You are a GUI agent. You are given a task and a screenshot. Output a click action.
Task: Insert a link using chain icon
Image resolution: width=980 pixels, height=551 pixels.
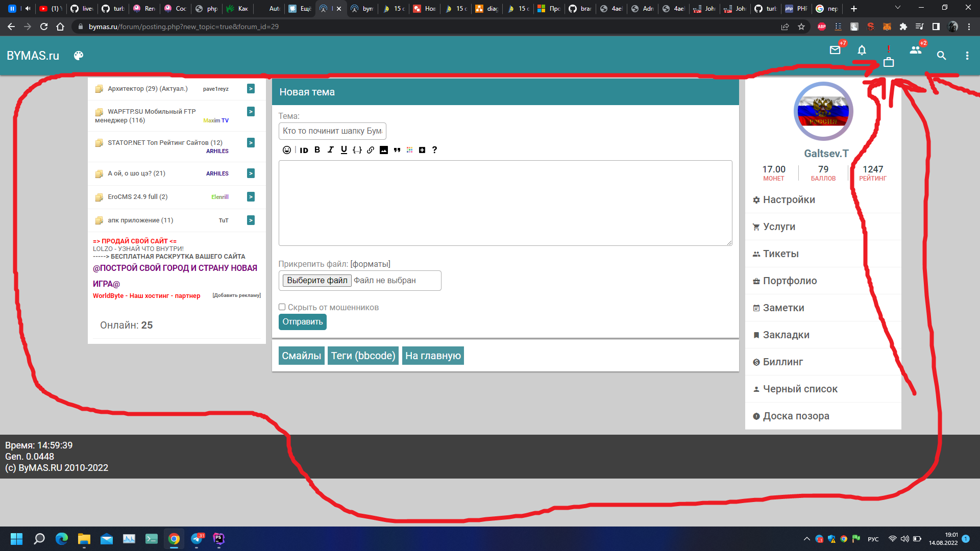coord(371,150)
